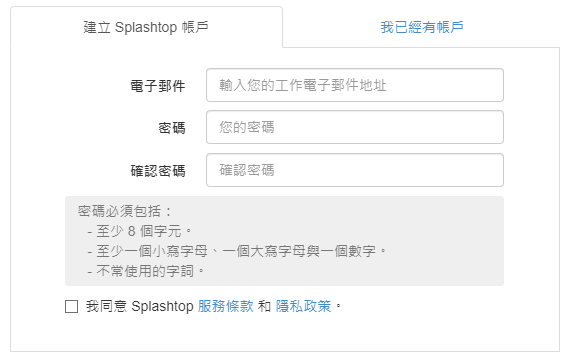This screenshot has height=361, width=574.
Task: Select the 小寫字母、大寫字母與數字 requirement line
Action: point(237,251)
